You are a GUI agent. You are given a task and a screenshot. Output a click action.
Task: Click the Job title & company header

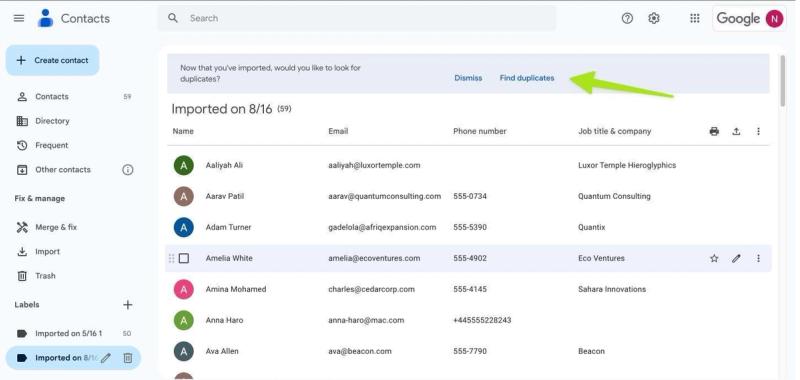pos(614,132)
